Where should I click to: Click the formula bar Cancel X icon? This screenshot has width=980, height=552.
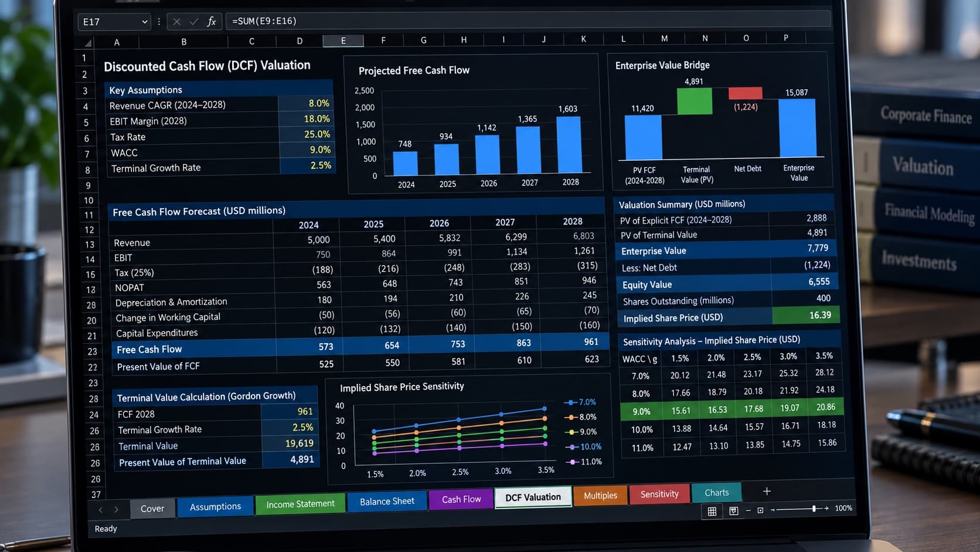176,22
